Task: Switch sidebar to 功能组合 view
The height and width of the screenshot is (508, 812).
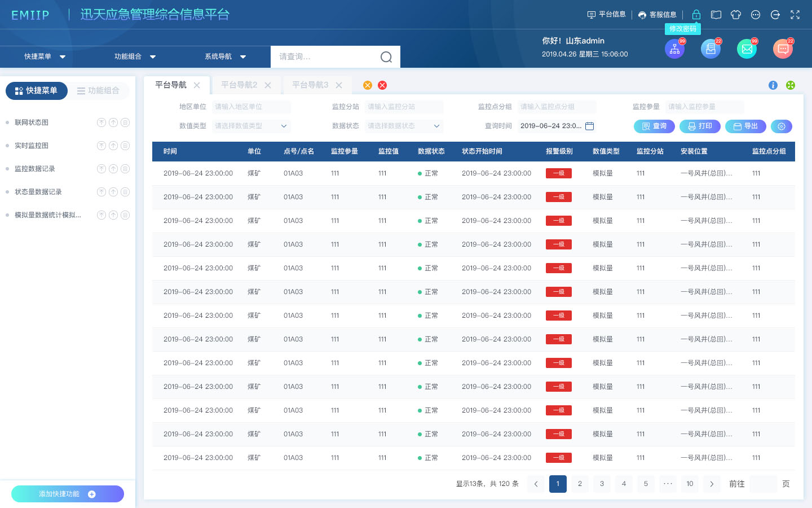Action: 99,91
